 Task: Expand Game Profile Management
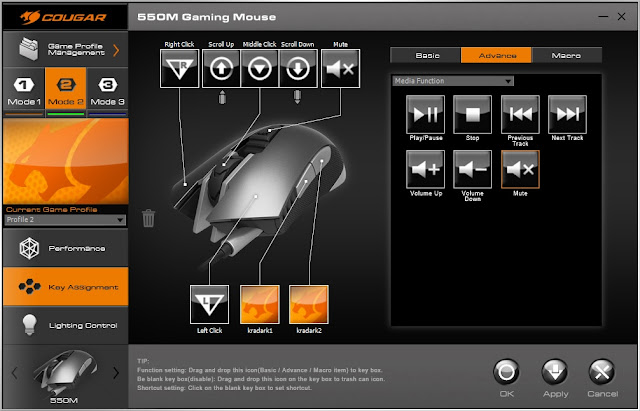[x=65, y=49]
